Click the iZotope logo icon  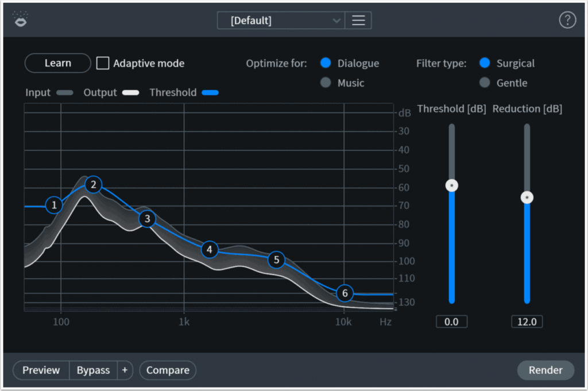(x=21, y=20)
